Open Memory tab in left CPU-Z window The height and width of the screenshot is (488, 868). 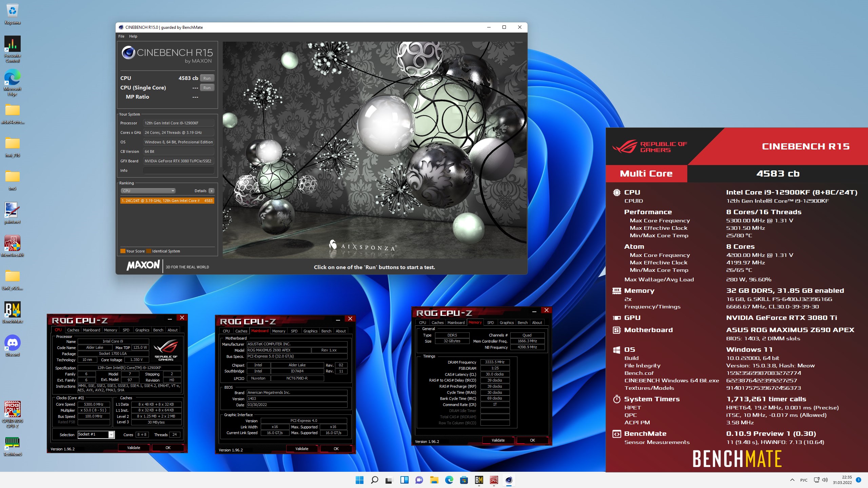[x=111, y=330]
